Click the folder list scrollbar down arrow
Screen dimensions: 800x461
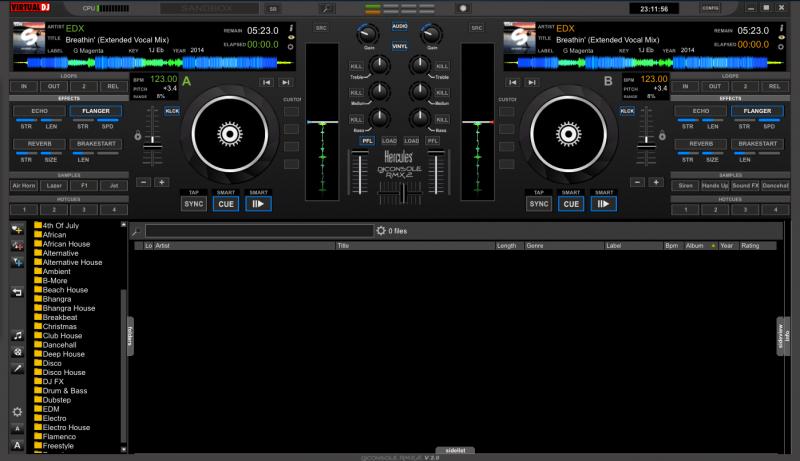(x=123, y=449)
